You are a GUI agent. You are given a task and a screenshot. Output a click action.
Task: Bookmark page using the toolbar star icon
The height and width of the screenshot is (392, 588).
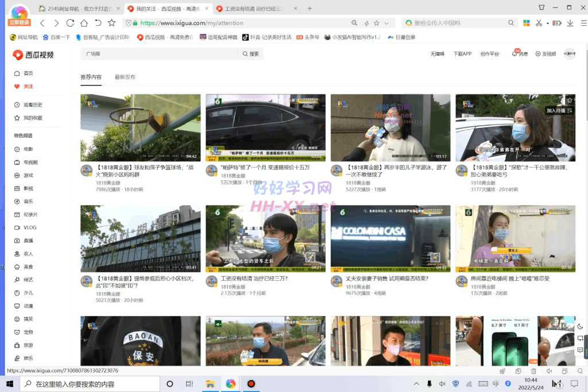coord(112,23)
